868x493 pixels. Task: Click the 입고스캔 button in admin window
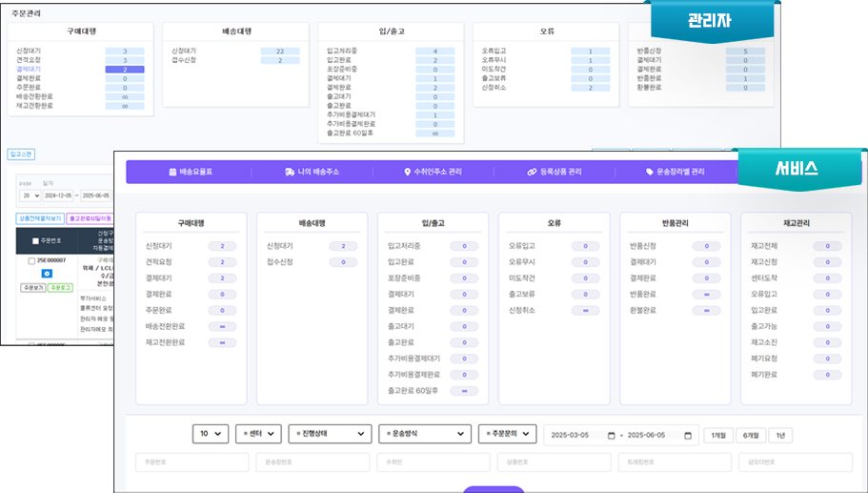[21, 154]
